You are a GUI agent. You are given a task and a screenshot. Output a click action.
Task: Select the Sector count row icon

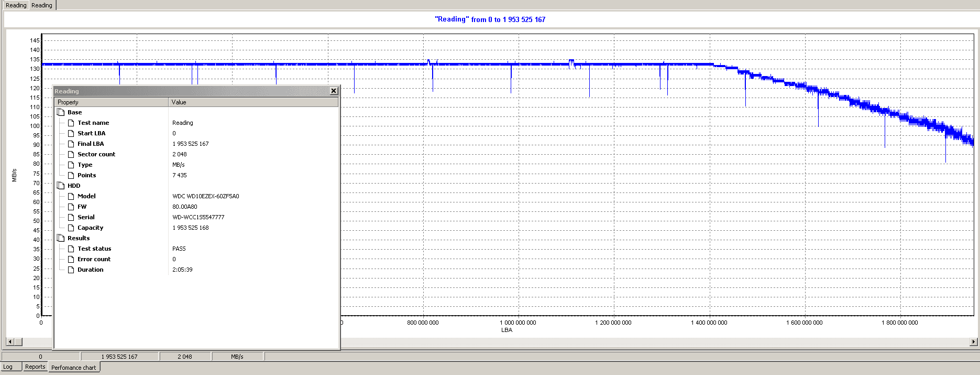point(71,154)
